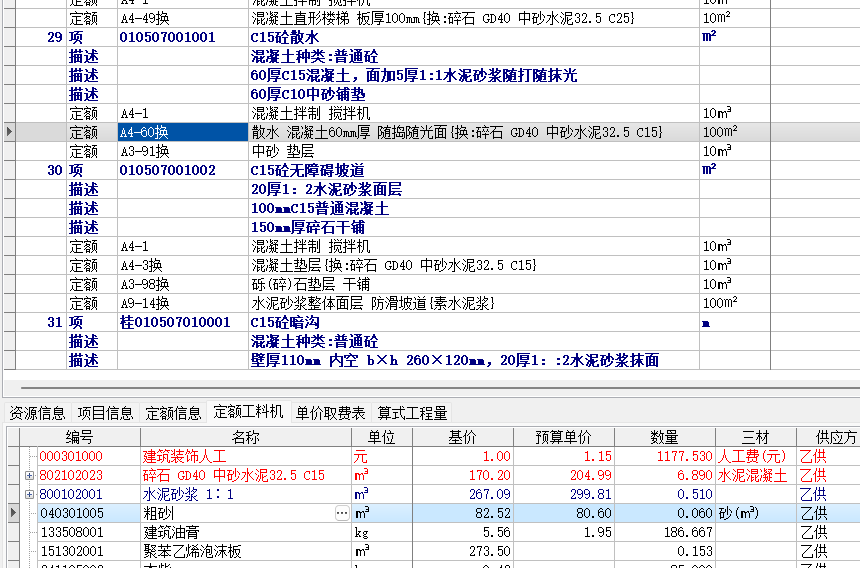Click the 预算单价 column header
This screenshot has height=568, width=860.
point(563,437)
